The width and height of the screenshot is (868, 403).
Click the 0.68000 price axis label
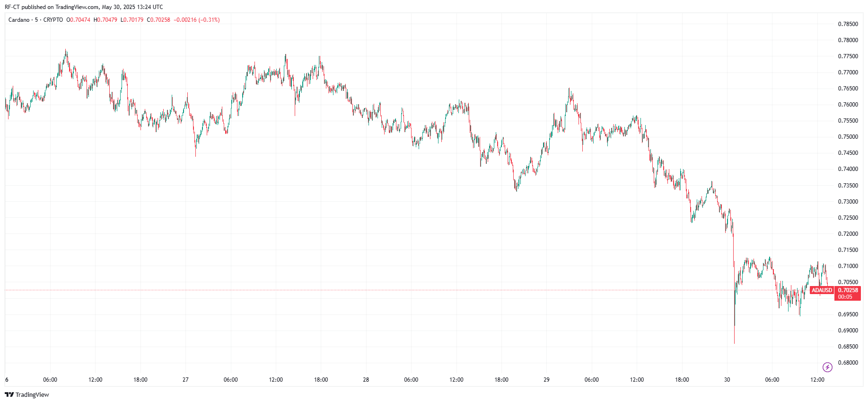(848, 363)
